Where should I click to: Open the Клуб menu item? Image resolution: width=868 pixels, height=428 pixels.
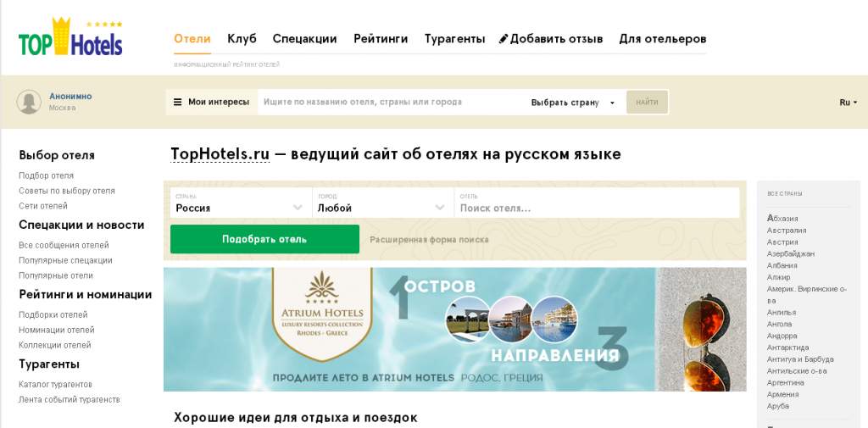click(x=242, y=39)
